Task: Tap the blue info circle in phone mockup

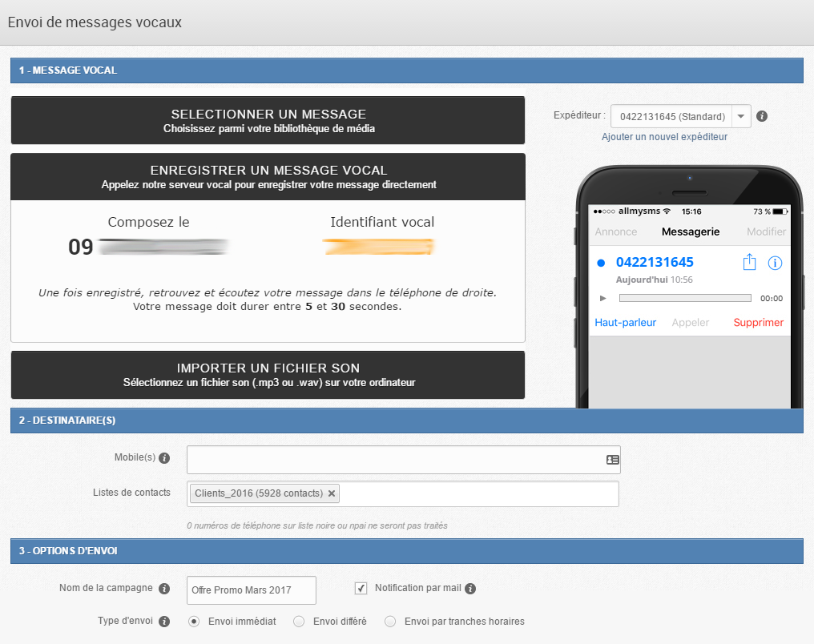Action: point(775,263)
